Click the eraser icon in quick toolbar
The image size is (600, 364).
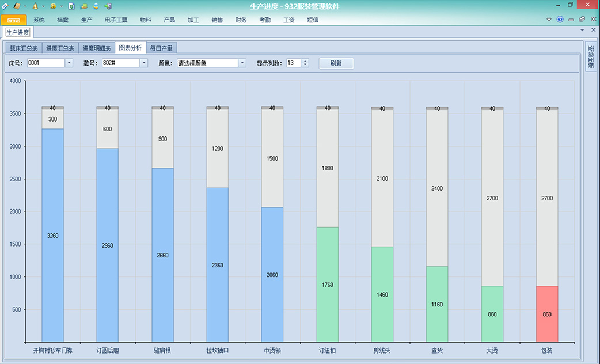[x=5, y=6]
